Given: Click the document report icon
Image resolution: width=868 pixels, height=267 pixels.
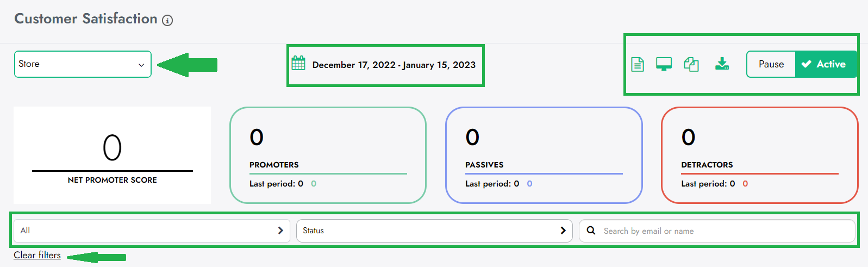Looking at the screenshot, I should [x=638, y=65].
